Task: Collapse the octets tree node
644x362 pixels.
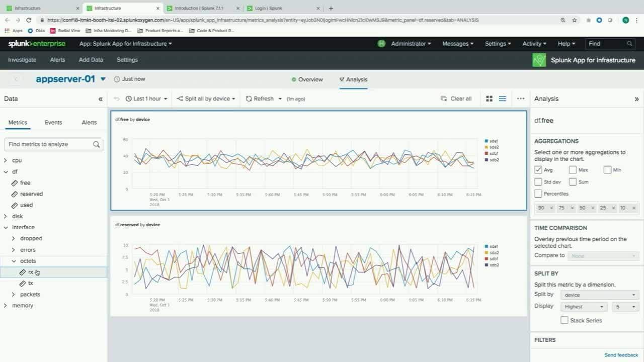Action: (14, 261)
